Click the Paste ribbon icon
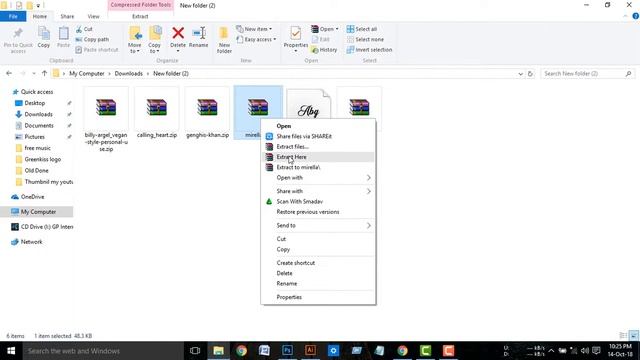 point(63,33)
